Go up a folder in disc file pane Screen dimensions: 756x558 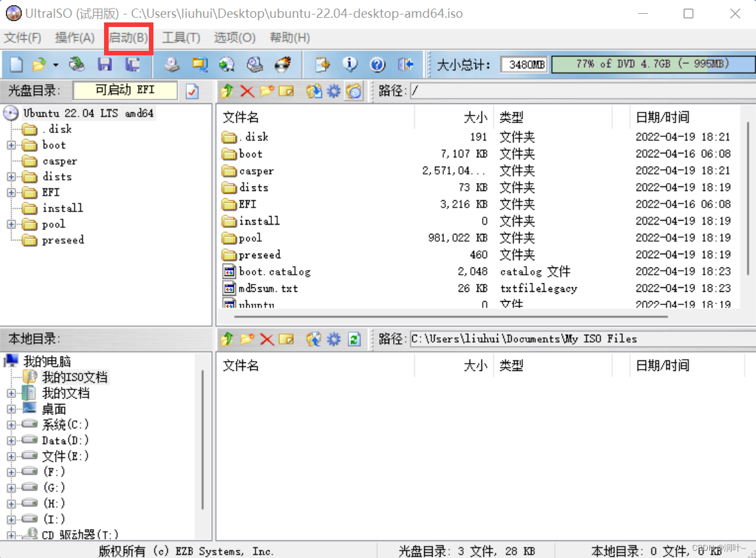(x=227, y=91)
